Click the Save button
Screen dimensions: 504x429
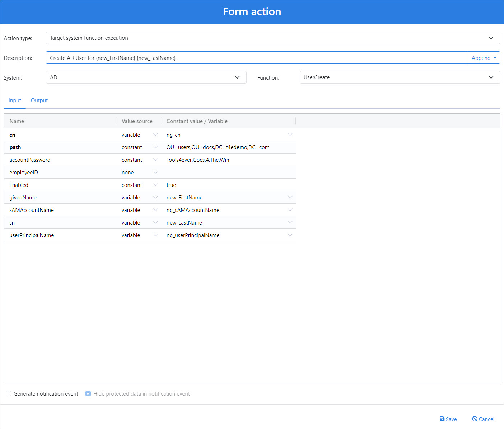pos(448,419)
